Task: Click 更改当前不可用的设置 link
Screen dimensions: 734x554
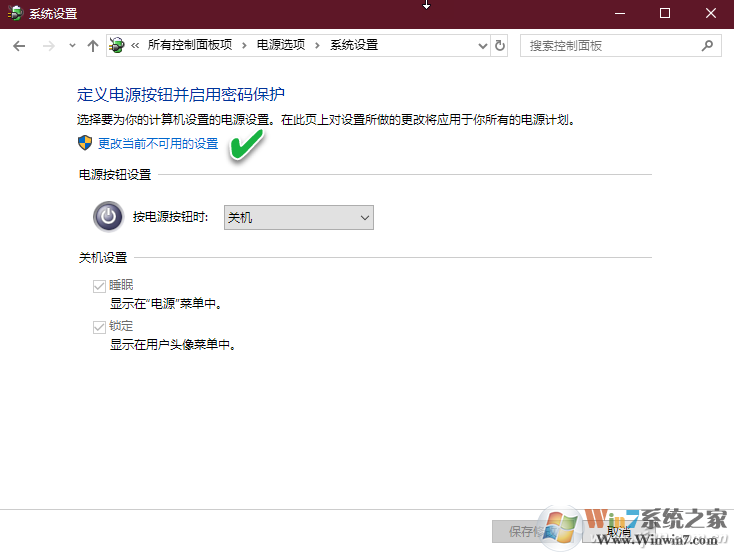Action: point(158,143)
